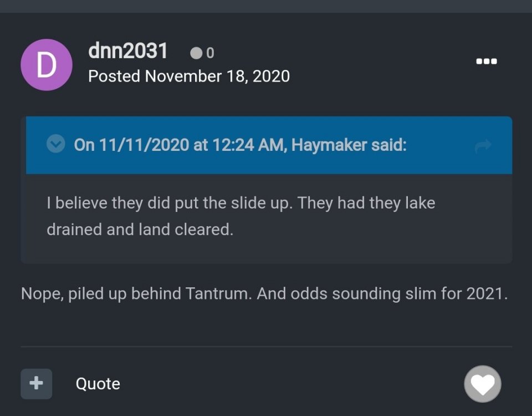This screenshot has height=416, width=532.
Task: Click the reputation dot next to dnn2031
Action: tap(197, 53)
